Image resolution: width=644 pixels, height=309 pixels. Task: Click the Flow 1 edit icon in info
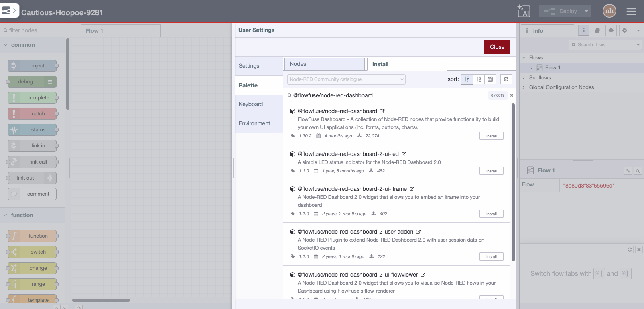628,171
